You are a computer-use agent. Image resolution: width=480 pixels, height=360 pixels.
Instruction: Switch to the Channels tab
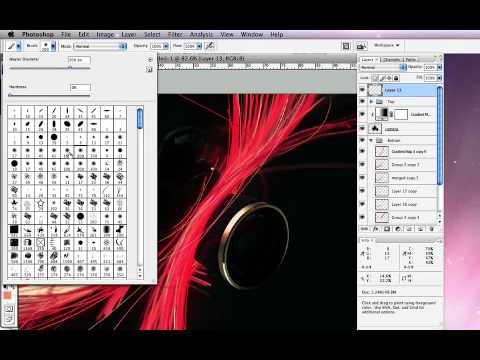click(392, 59)
